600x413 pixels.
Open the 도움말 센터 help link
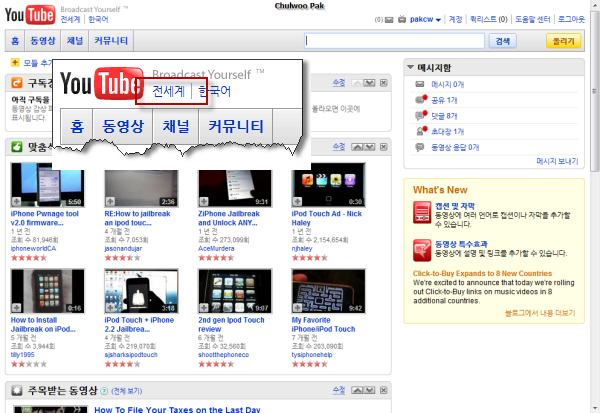(533, 19)
